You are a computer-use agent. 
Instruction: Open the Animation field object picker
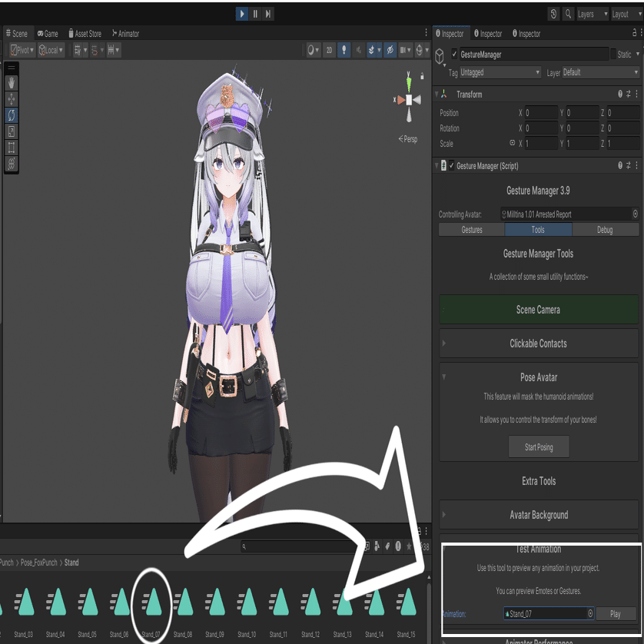(590, 613)
